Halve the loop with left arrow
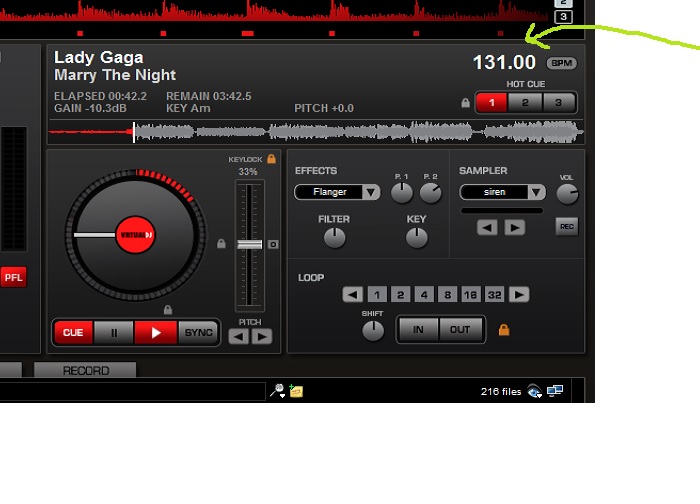 pyautogui.click(x=352, y=295)
